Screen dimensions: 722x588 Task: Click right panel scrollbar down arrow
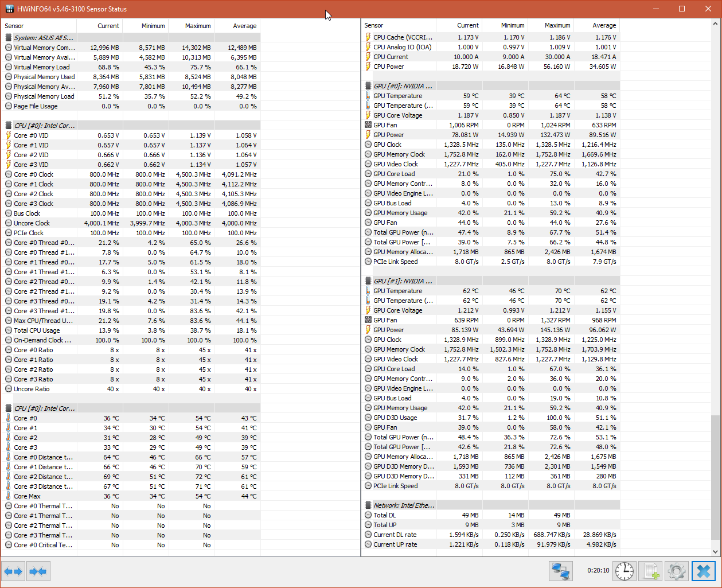716,551
